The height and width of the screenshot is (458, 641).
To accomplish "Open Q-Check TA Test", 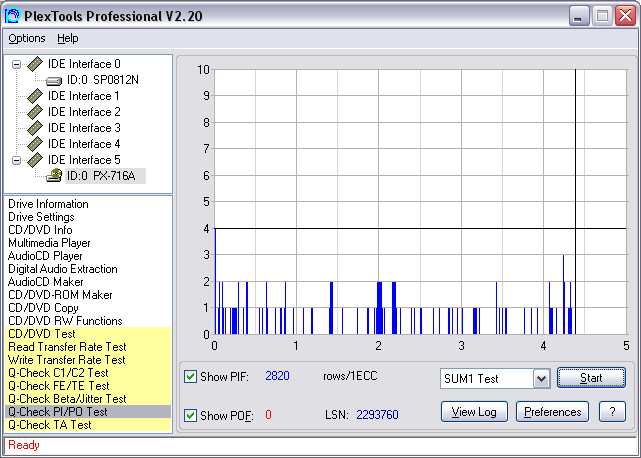I will [x=50, y=425].
